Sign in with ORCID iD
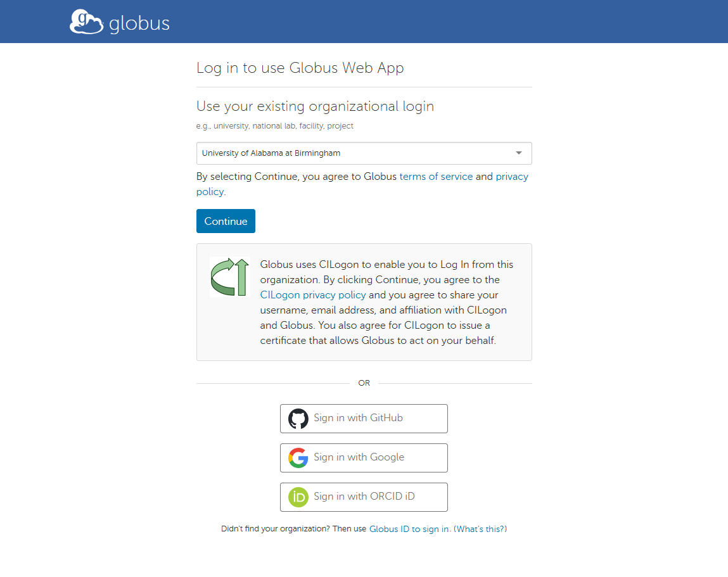Viewport: 728px width, 577px height. tap(364, 497)
